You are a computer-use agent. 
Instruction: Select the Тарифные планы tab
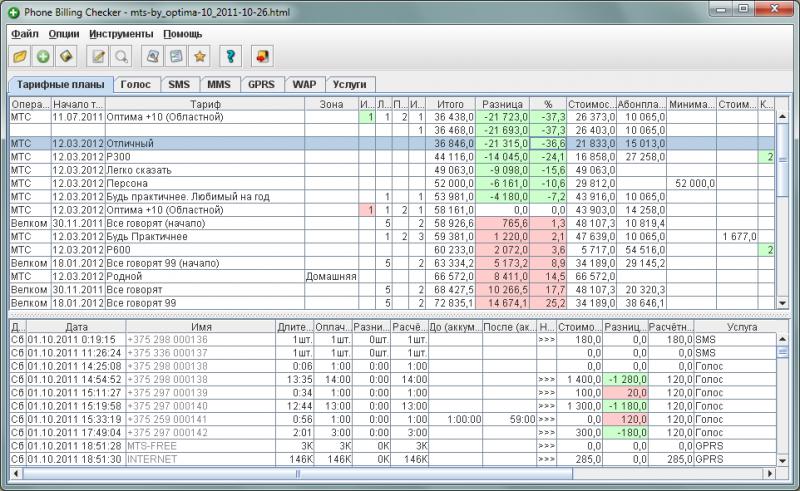point(60,85)
